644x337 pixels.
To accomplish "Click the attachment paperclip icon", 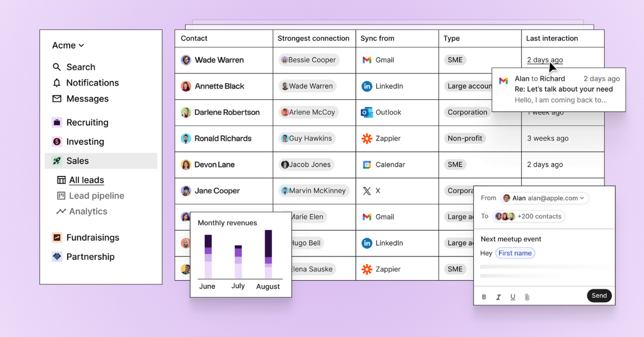I will [x=527, y=297].
